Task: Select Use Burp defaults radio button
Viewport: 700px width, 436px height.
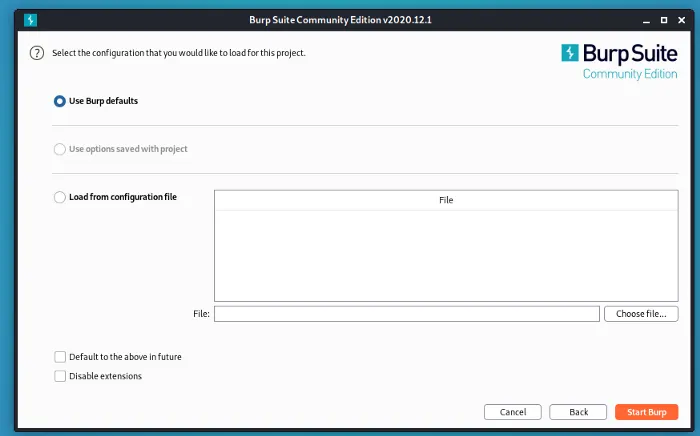Action: pyautogui.click(x=59, y=101)
